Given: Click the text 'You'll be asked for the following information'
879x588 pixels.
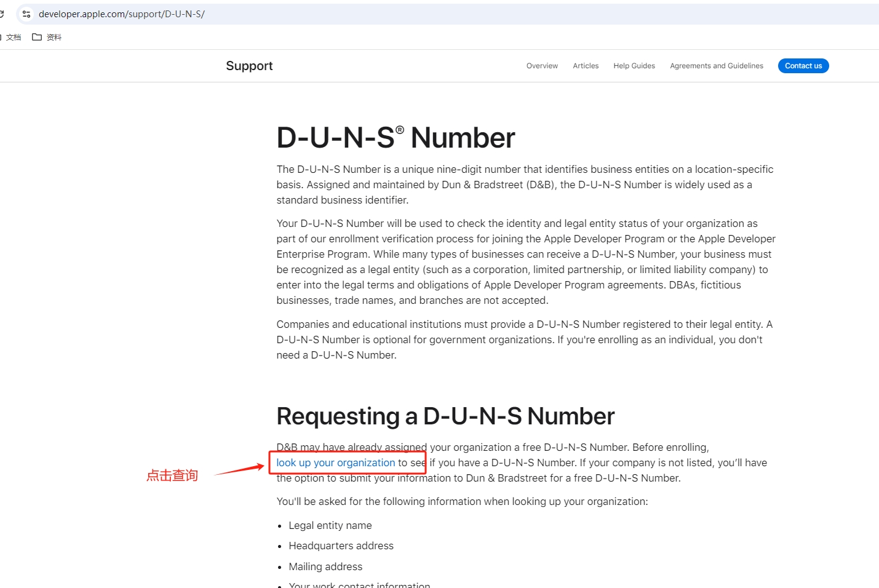Looking at the screenshot, I should [x=462, y=501].
